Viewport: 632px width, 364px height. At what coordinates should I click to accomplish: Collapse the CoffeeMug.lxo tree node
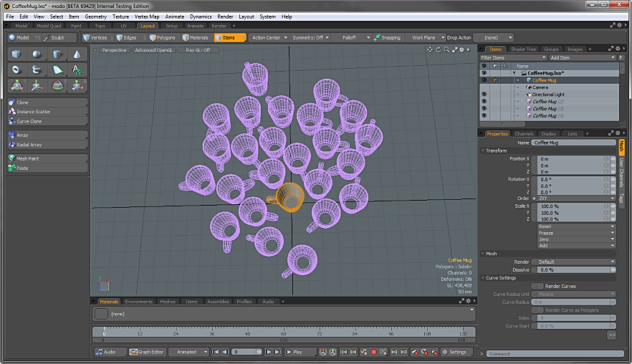pyautogui.click(x=514, y=73)
